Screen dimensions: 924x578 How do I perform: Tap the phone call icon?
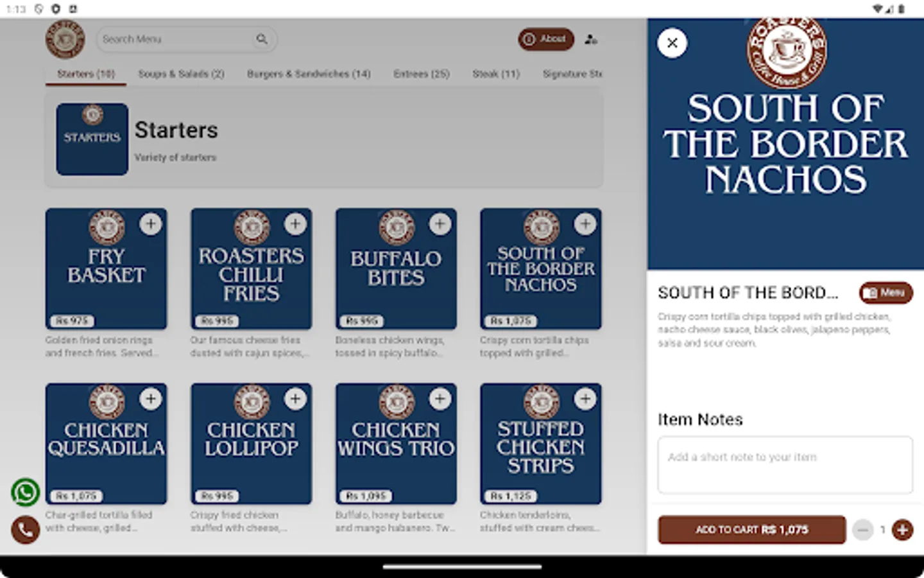[25, 530]
